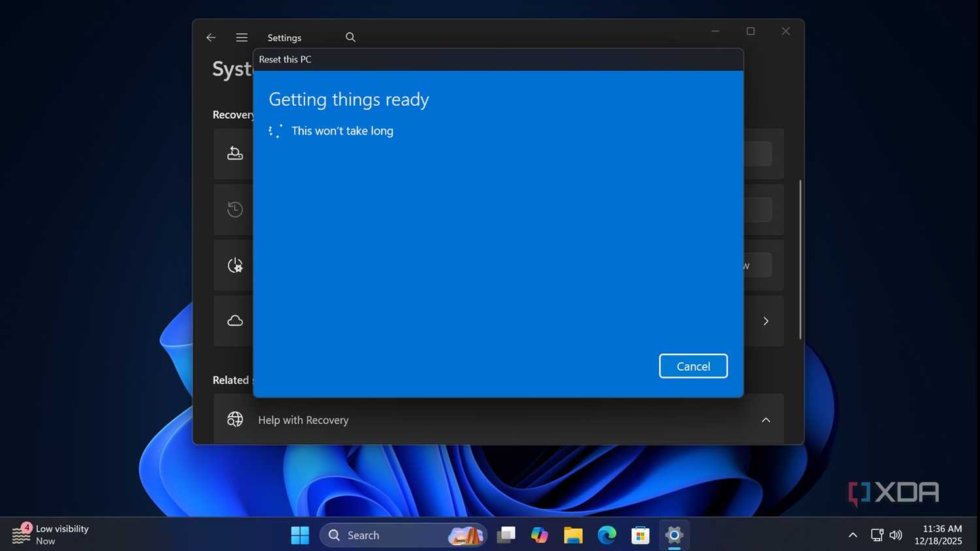Open the Low visibility weather widget

(50, 535)
